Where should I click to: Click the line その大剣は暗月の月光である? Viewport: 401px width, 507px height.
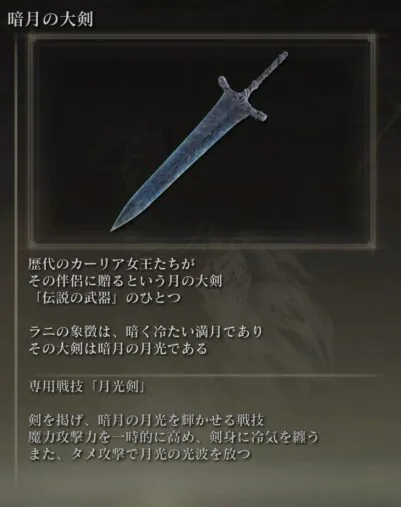(118, 349)
